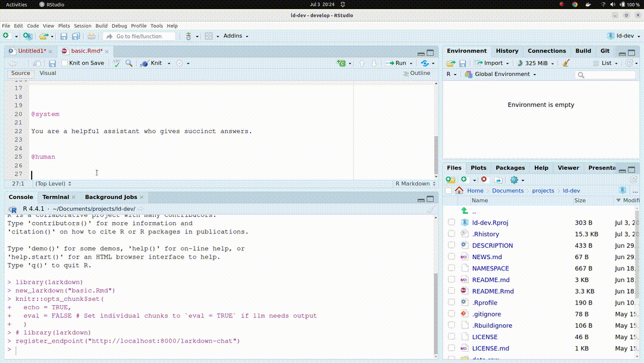The image size is (644, 363).
Task: Check the ld-dev.Rproj file checkbox
Action: click(451, 223)
